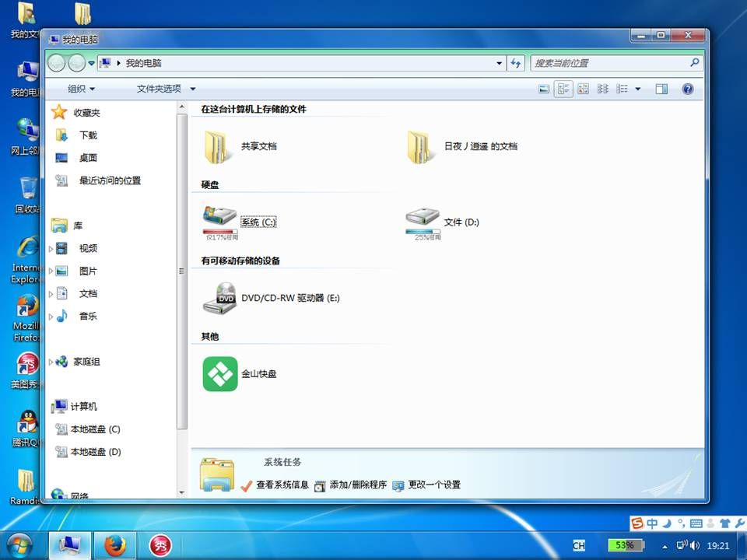The height and width of the screenshot is (560, 747).
Task: Click the 53% battery indicator
Action: (x=626, y=544)
